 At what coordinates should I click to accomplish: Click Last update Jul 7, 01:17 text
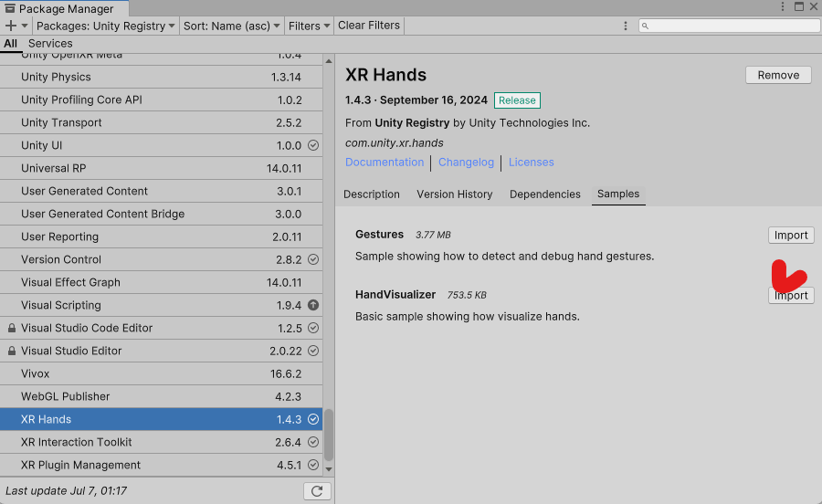(x=66, y=491)
